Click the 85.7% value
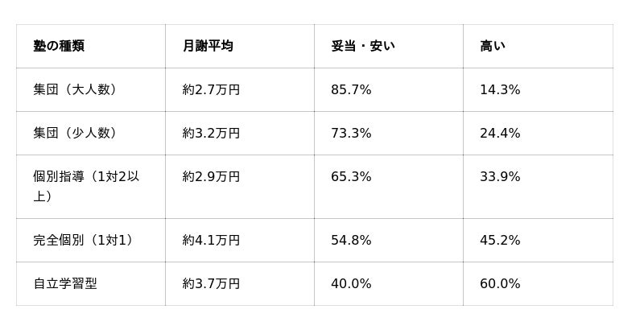The width and height of the screenshot is (644, 330). (351, 89)
